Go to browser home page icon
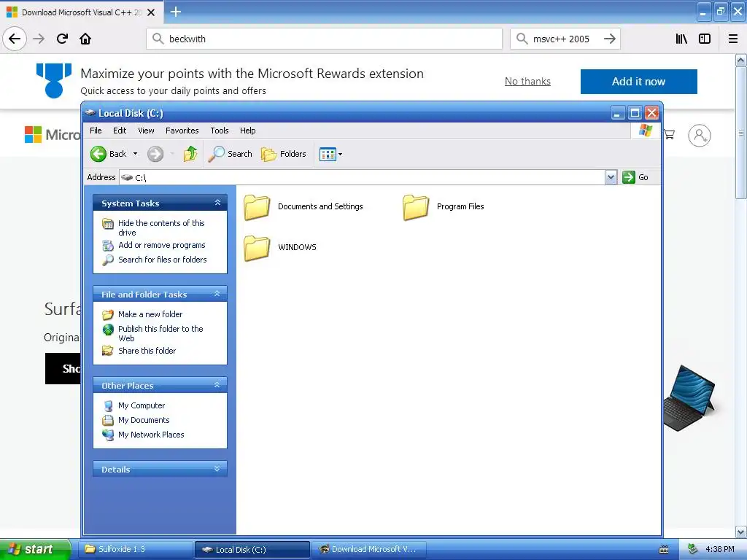Image resolution: width=747 pixels, height=560 pixels. point(85,39)
